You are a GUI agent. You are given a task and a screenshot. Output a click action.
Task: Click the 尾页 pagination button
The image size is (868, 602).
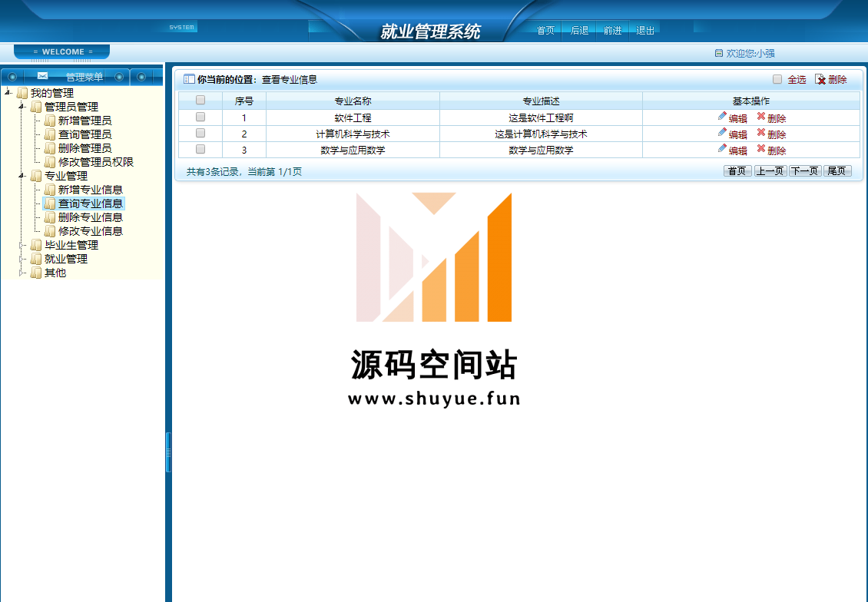tap(837, 171)
